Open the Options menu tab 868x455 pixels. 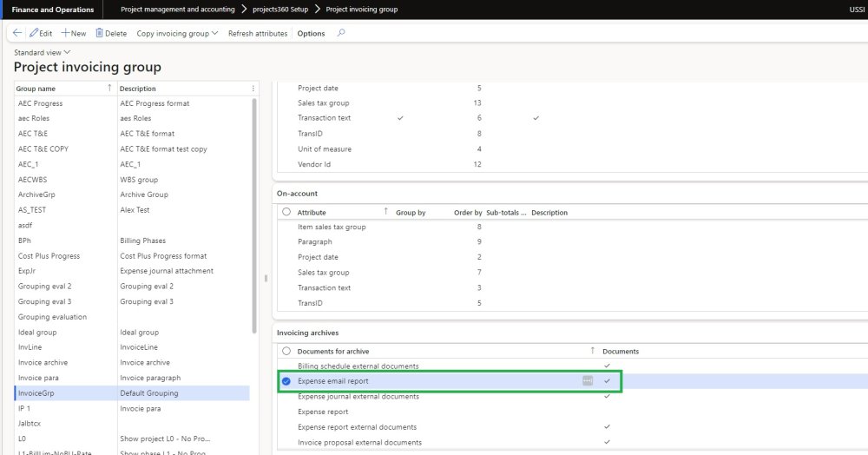pos(311,33)
